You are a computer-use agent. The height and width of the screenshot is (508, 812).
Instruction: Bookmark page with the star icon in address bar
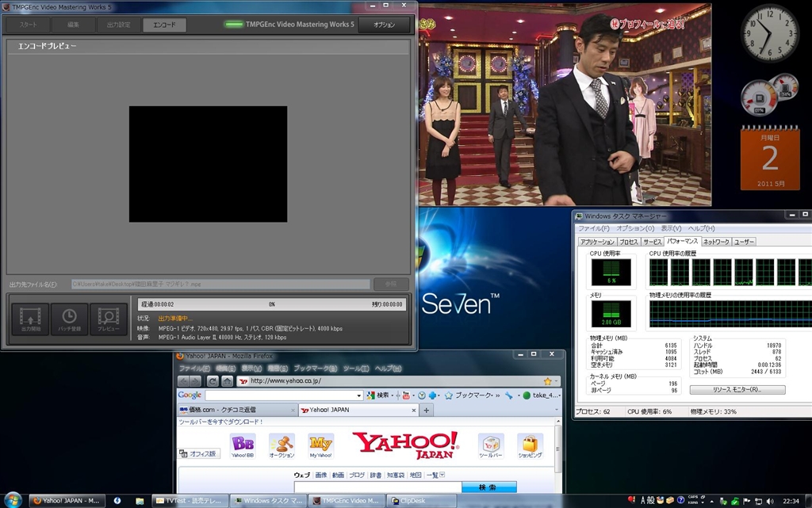547,381
